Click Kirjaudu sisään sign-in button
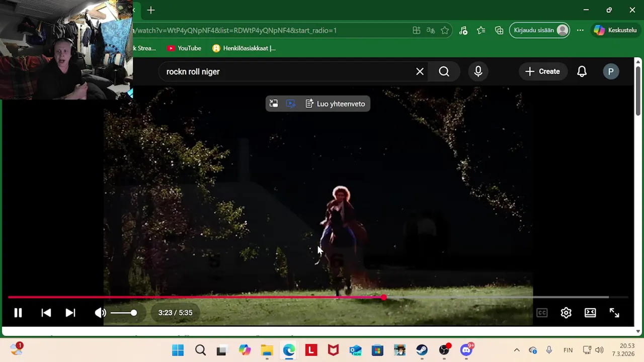 coord(540,30)
